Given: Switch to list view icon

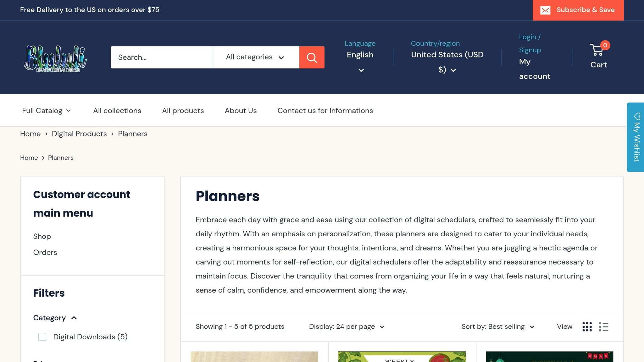Looking at the screenshot, I should click(x=603, y=327).
